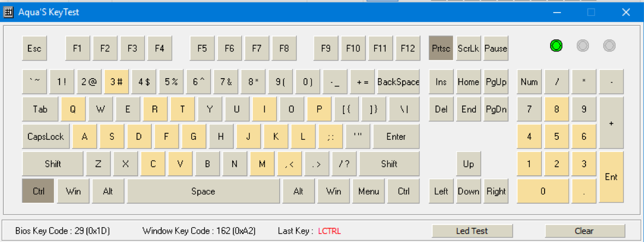This screenshot has height=242, width=644.
Task: Click the ScrLk key
Action: (468, 48)
